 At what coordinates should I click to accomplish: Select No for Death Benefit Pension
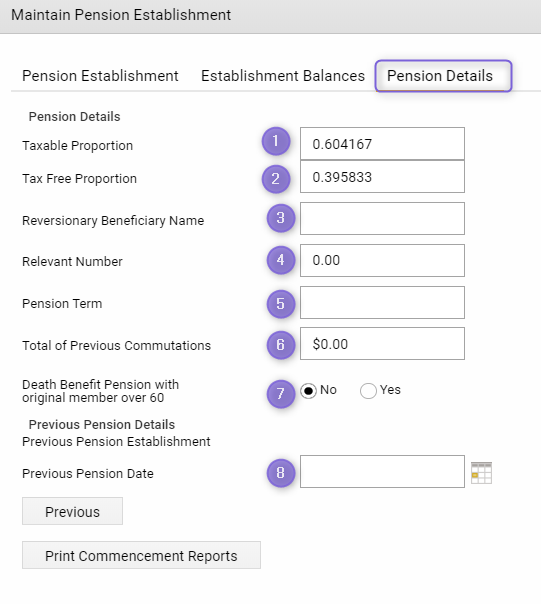tap(309, 391)
